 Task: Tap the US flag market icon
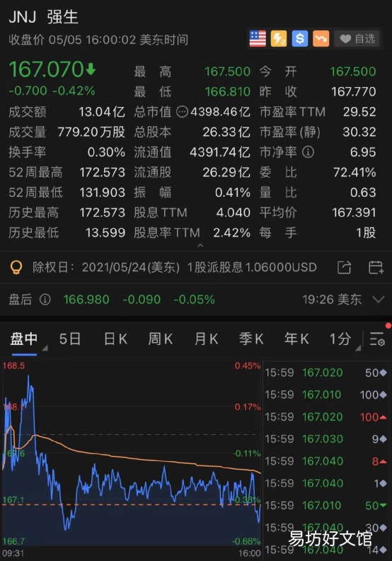pyautogui.click(x=258, y=39)
